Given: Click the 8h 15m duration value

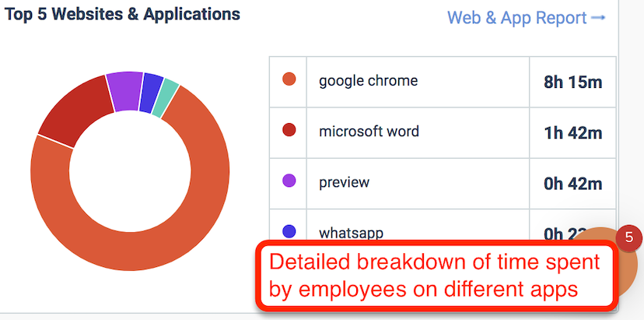Looking at the screenshot, I should tap(573, 83).
